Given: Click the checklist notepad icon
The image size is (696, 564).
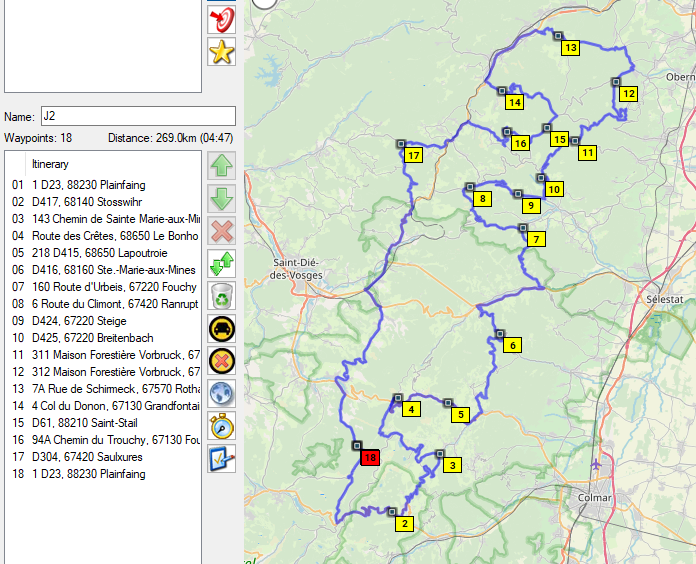Looking at the screenshot, I should tap(221, 459).
